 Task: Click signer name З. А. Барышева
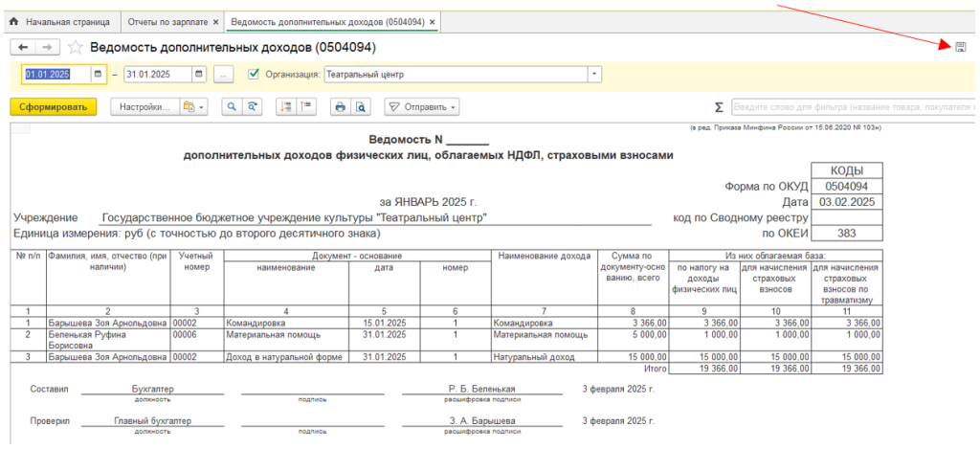coord(482,421)
